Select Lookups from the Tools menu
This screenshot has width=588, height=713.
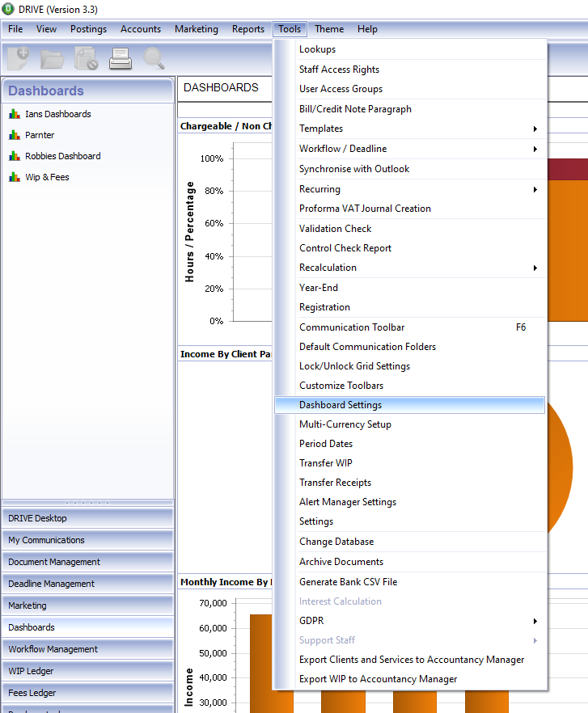click(409, 49)
